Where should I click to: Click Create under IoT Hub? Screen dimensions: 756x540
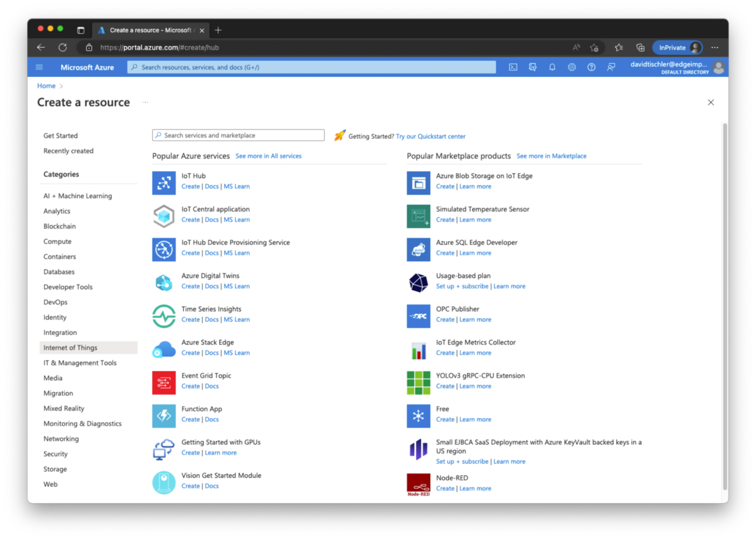191,186
